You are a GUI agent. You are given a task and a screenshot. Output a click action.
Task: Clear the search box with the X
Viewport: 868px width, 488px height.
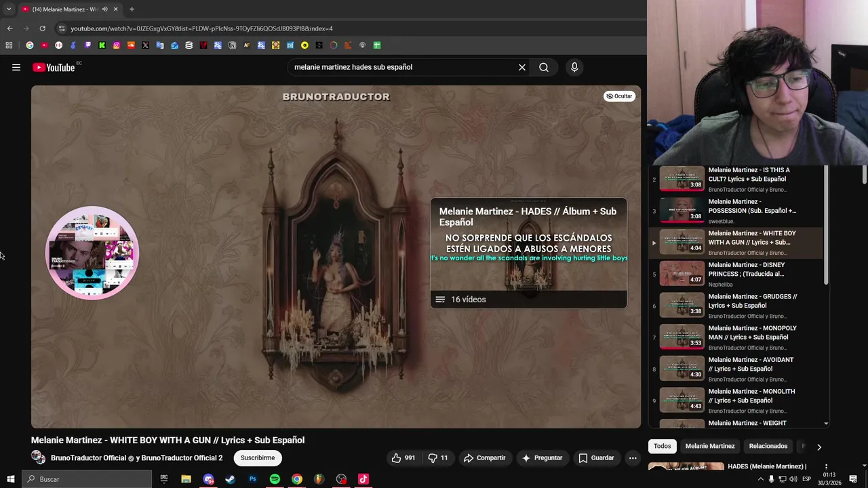pyautogui.click(x=522, y=67)
